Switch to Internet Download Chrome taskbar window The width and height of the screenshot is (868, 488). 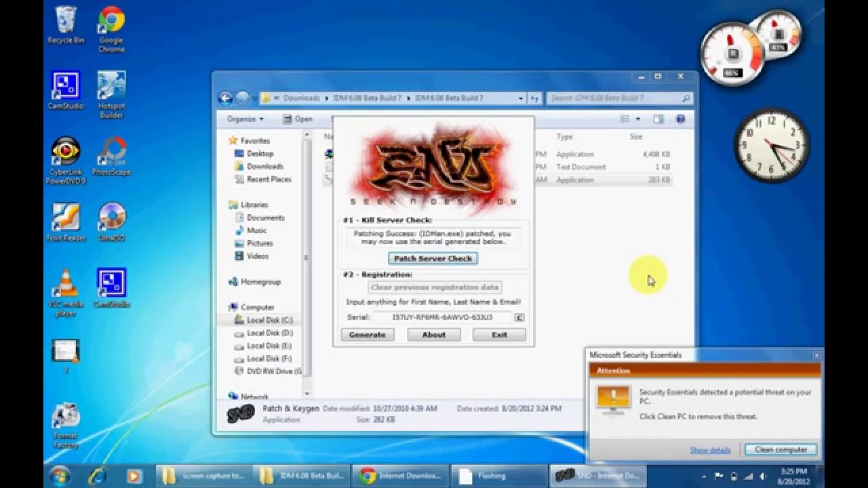(x=400, y=476)
